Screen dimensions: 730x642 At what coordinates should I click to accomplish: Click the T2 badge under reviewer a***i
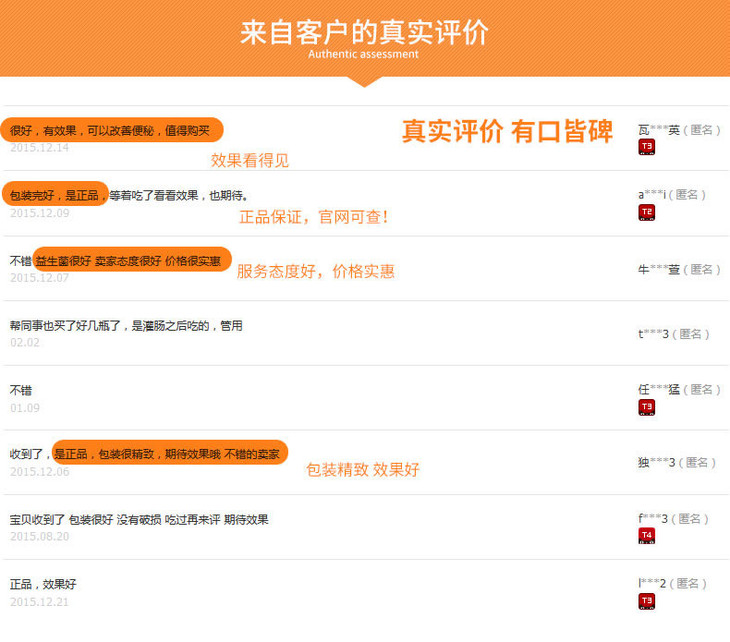point(647,213)
